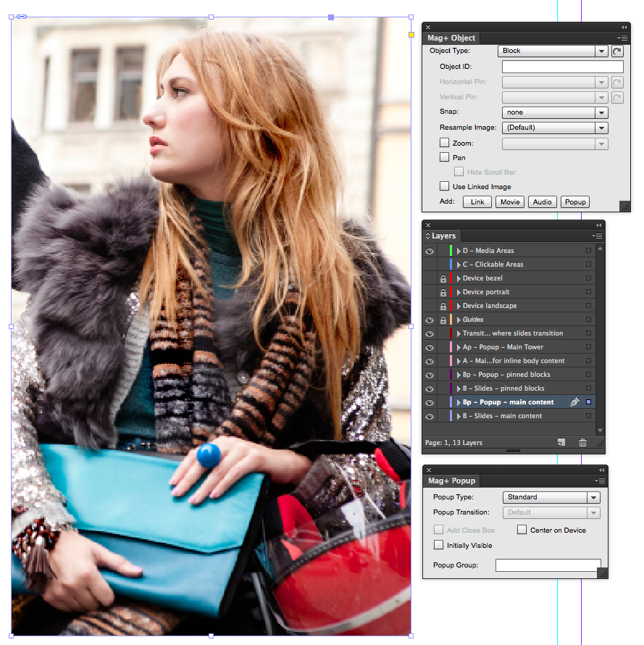Expand the D – Media Areas layer
Screen dimensions: 644x645
click(459, 251)
